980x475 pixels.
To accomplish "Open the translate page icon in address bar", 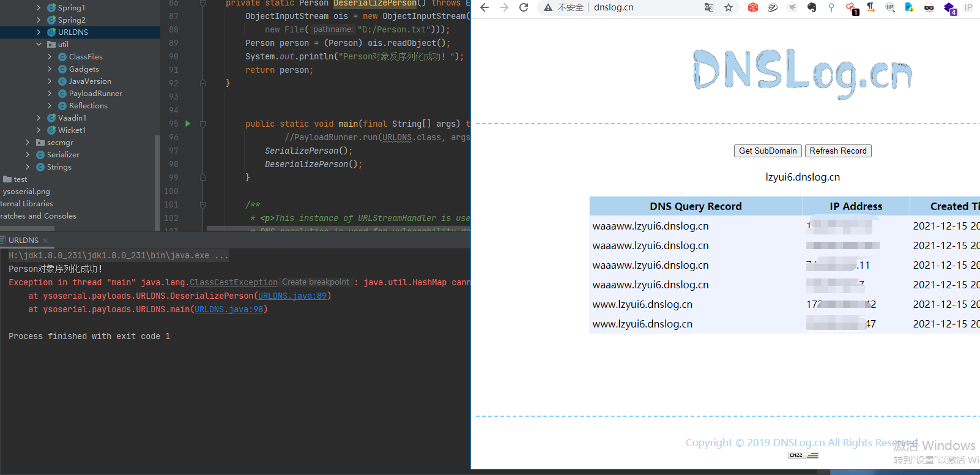I will [709, 7].
